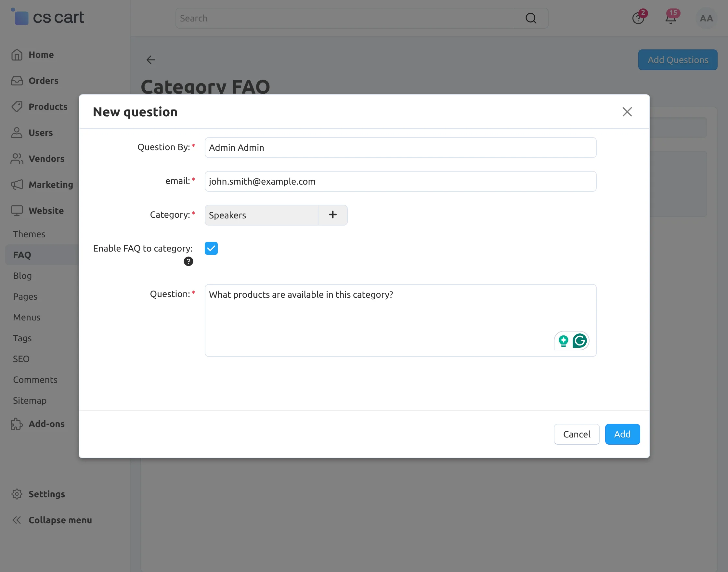728x572 pixels.
Task: Open the Comments menu item
Action: 35,379
